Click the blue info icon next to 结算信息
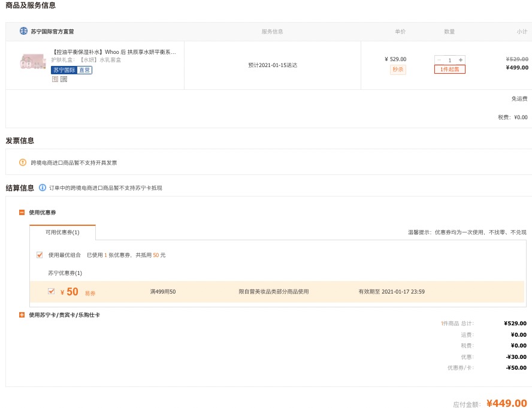This screenshot has width=532, height=408. pos(43,188)
